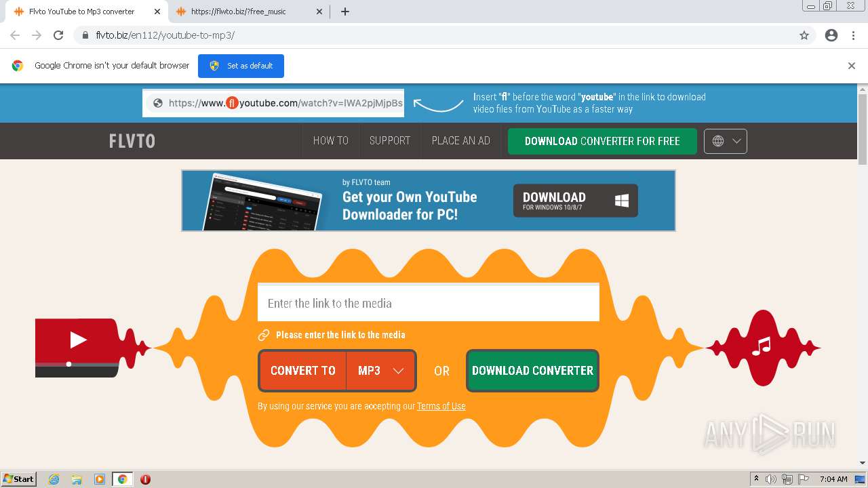The height and width of the screenshot is (488, 868).
Task: Bookmark this page with star icon
Action: tap(804, 35)
